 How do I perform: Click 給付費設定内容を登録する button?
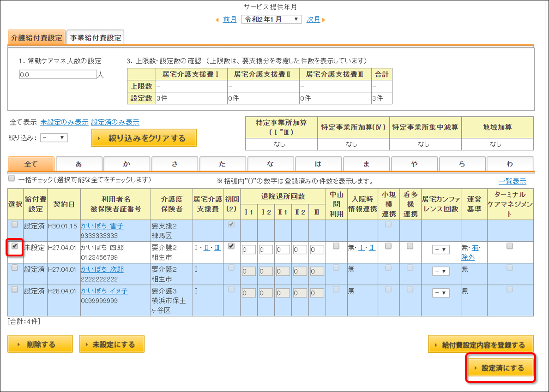tap(481, 345)
